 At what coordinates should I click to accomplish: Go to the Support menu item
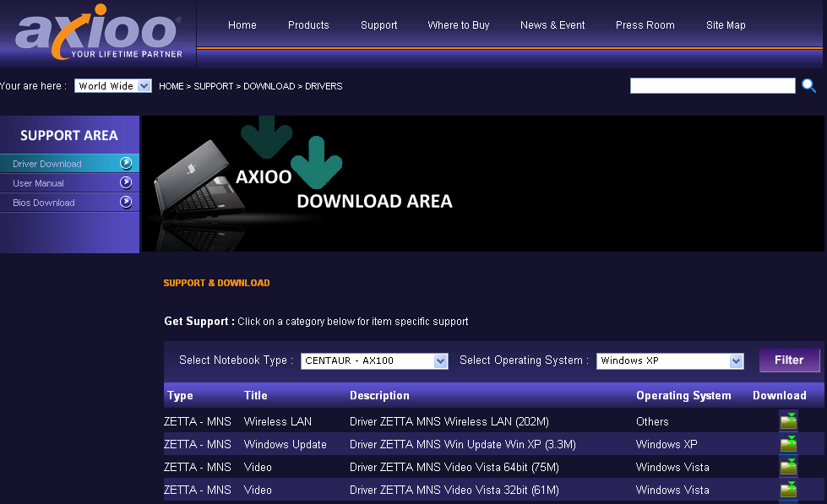[x=378, y=25]
